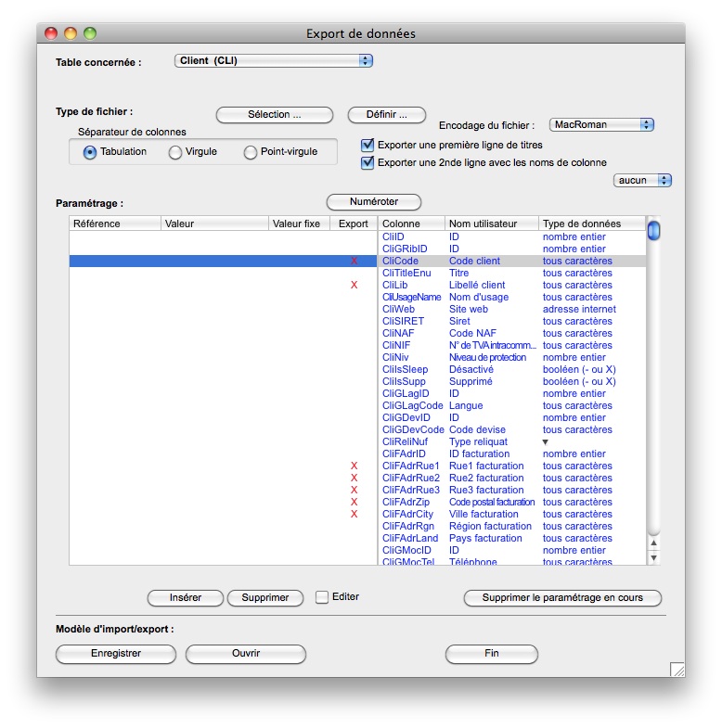Screen dimensions: 722x728
Task: Click the 'adresse internet' data type cell
Action: click(579, 309)
